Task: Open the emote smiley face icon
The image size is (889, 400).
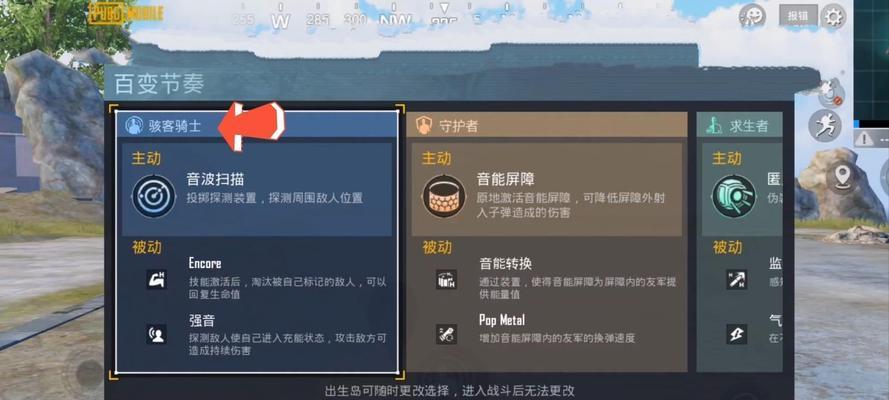Action: pos(752,16)
